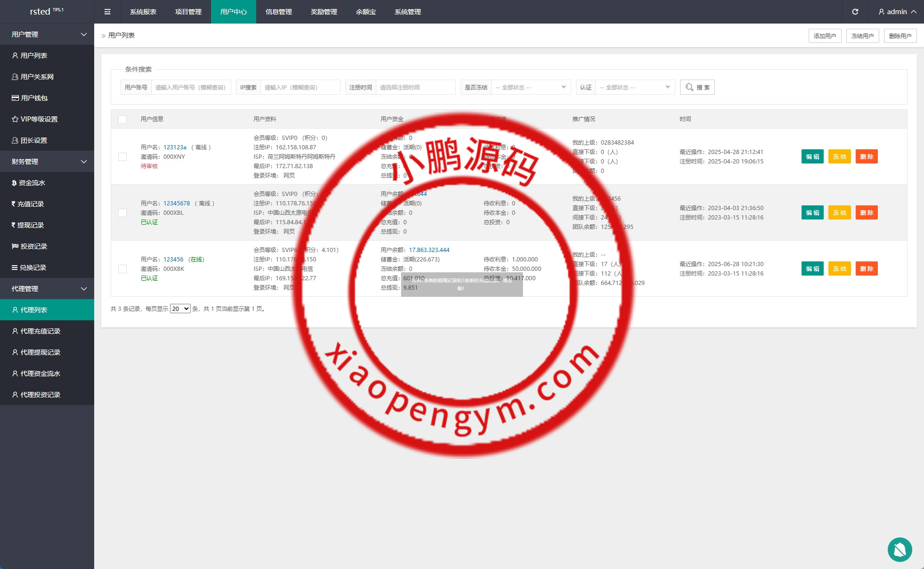Click the search magnifier button
Viewport: 924px width, 569px height.
click(697, 87)
